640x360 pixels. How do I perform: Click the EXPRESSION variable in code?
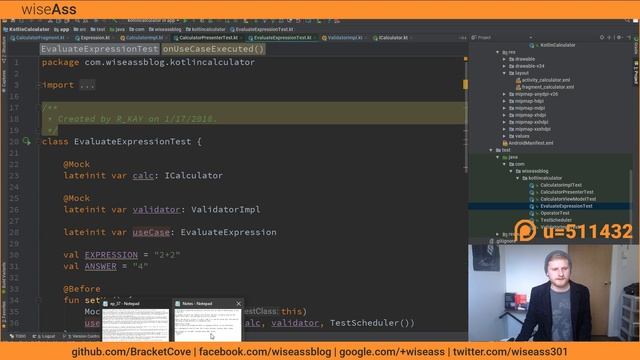click(111, 255)
